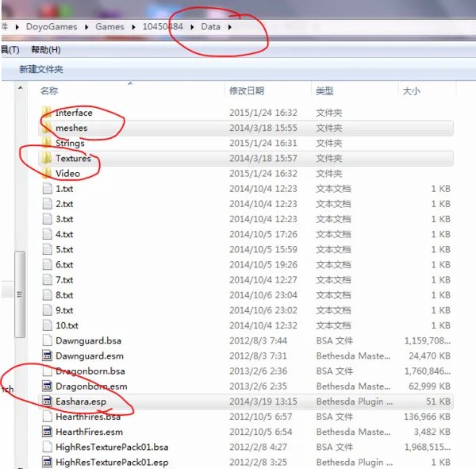Screen dimensions: 476x469
Task: Click the HearthFires.esm plugin icon
Action: [x=47, y=432]
